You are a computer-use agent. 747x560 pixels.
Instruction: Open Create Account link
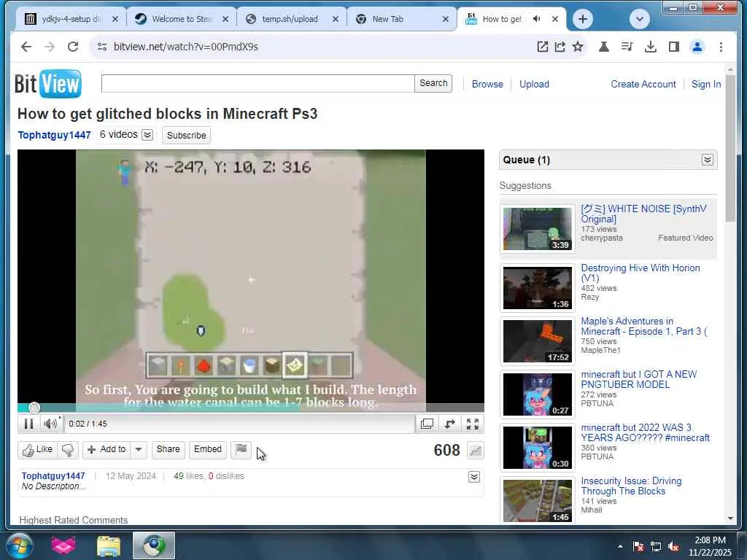pos(643,85)
